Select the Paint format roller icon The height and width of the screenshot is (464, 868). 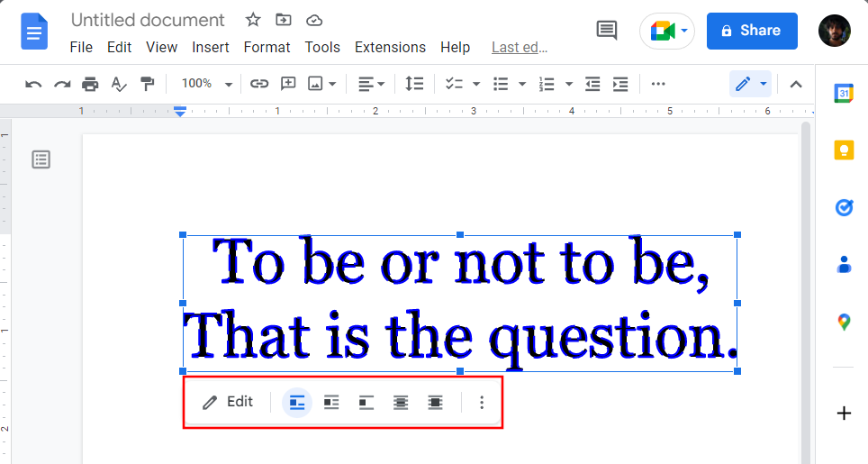(x=147, y=84)
